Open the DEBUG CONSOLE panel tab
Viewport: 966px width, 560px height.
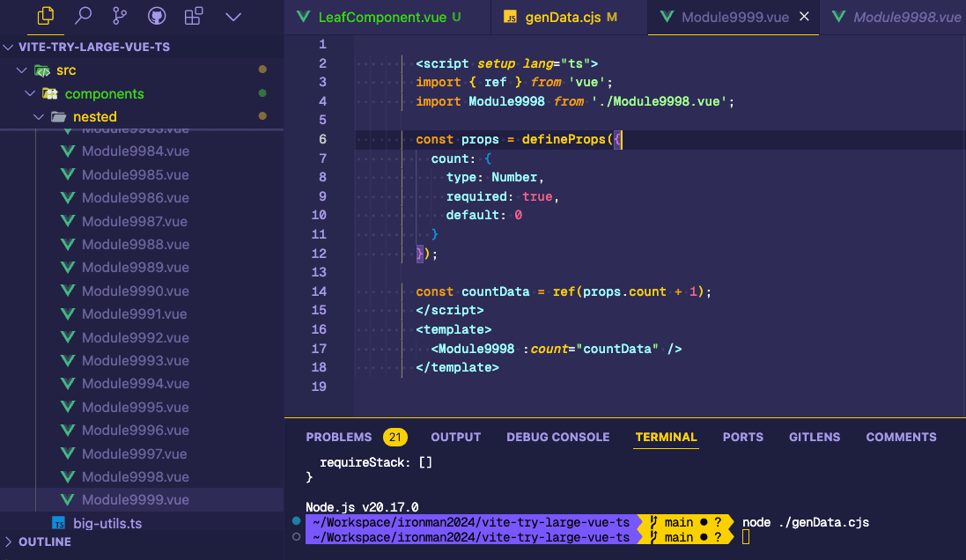coord(557,437)
